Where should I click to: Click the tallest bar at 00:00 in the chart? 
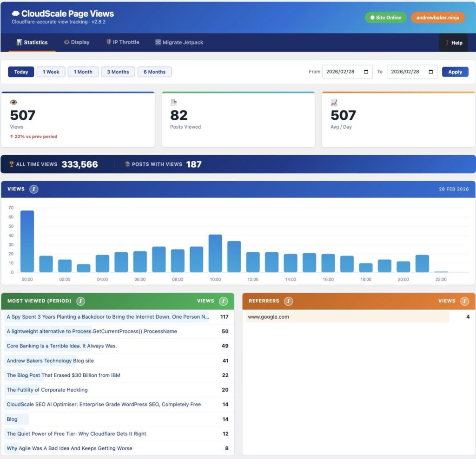coord(27,242)
